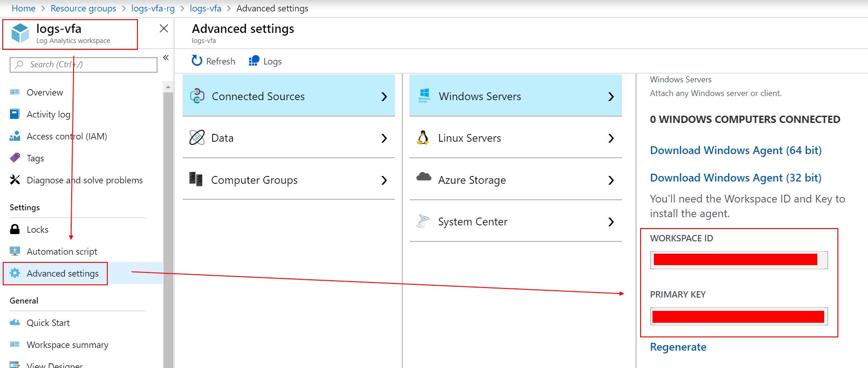
Task: Expand Data chevron
Action: pyautogui.click(x=384, y=139)
